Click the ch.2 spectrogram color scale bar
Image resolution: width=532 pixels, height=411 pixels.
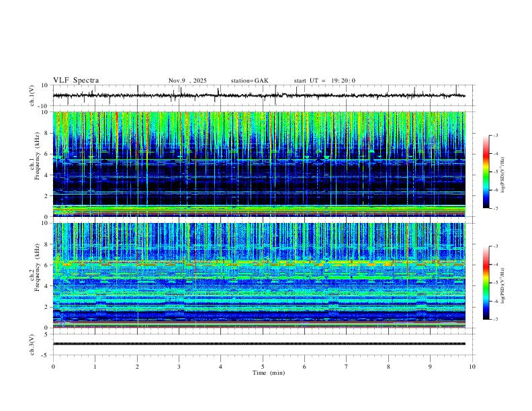(486, 283)
